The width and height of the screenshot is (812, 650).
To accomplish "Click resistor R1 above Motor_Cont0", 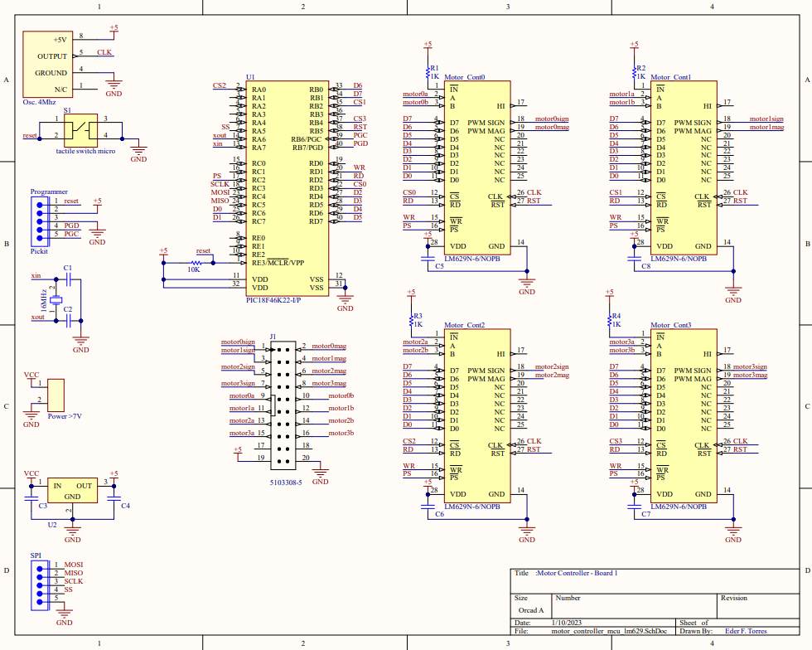I will (x=428, y=72).
